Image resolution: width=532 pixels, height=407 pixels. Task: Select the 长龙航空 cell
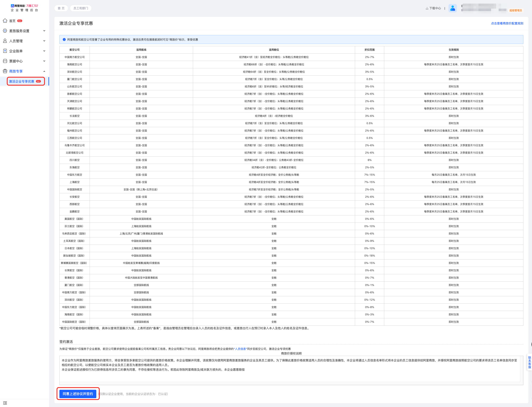click(x=75, y=116)
